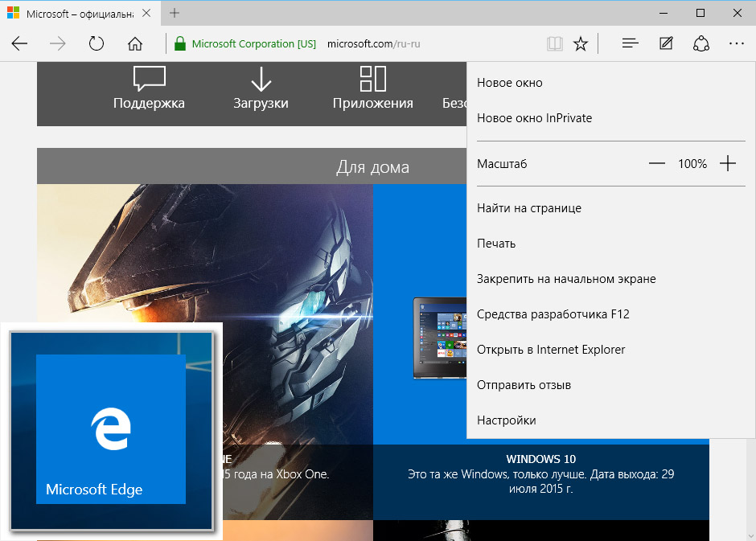Select Отправить отзыв
Image resolution: width=756 pixels, height=541 pixels.
click(611, 385)
